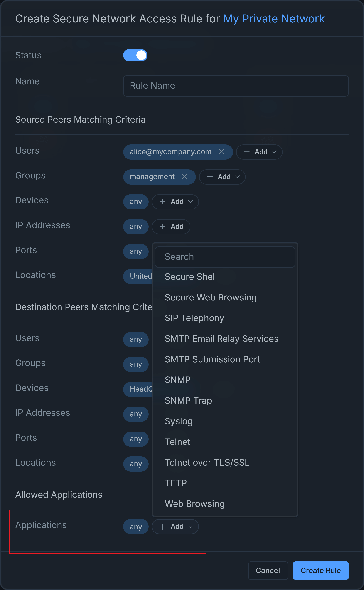Click the dropdown Search field
This screenshot has width=364, height=590.
(x=225, y=257)
